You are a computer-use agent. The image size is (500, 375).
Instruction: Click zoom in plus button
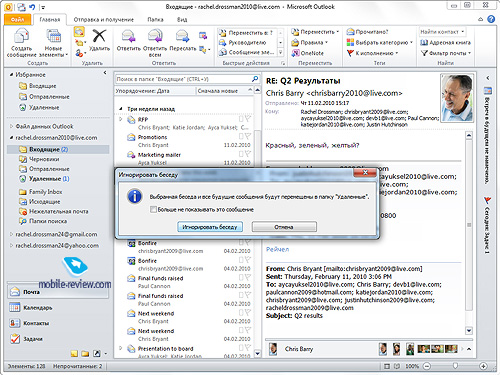(483, 366)
